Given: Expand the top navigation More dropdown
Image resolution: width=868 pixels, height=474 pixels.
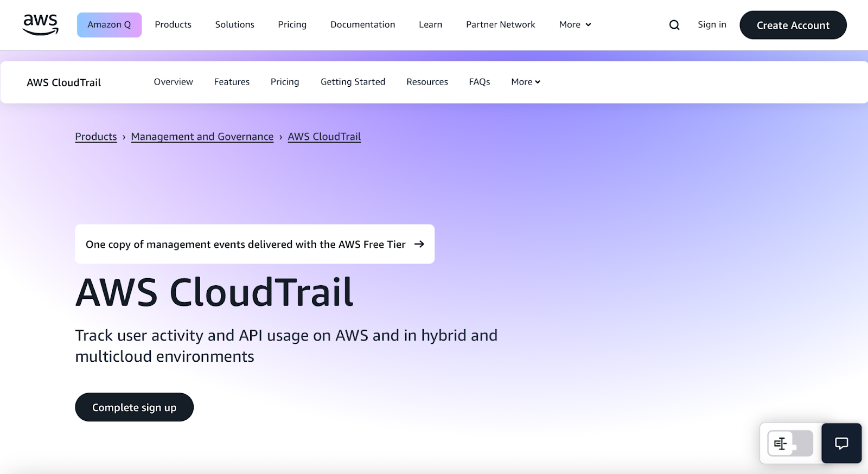Looking at the screenshot, I should click(575, 24).
